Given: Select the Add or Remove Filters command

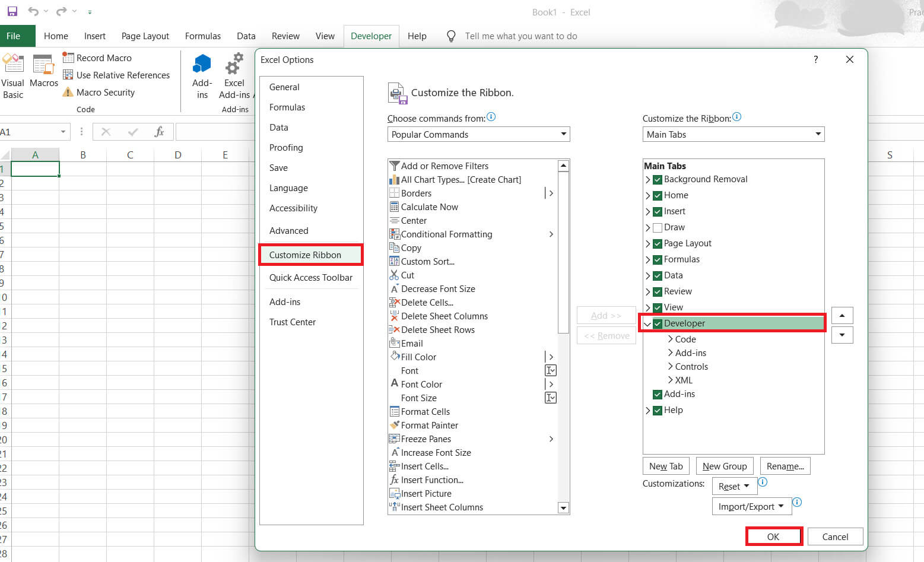Looking at the screenshot, I should [x=472, y=166].
